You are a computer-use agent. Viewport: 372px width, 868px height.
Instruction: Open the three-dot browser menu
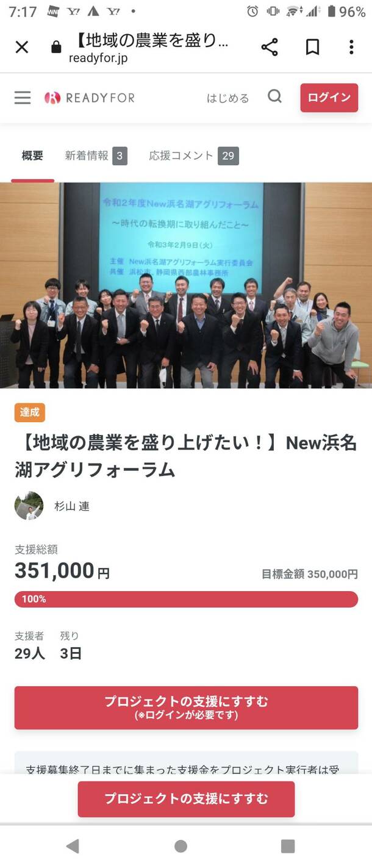coord(351,47)
